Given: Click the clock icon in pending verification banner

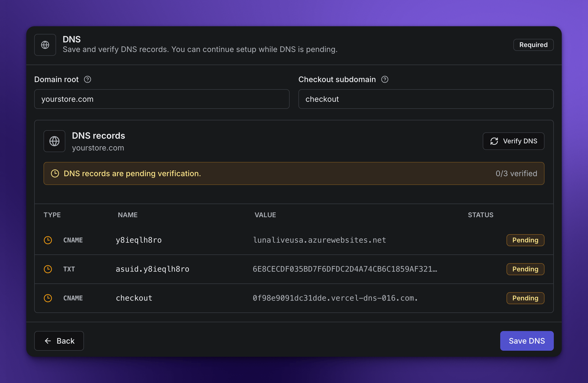Looking at the screenshot, I should click(x=55, y=173).
